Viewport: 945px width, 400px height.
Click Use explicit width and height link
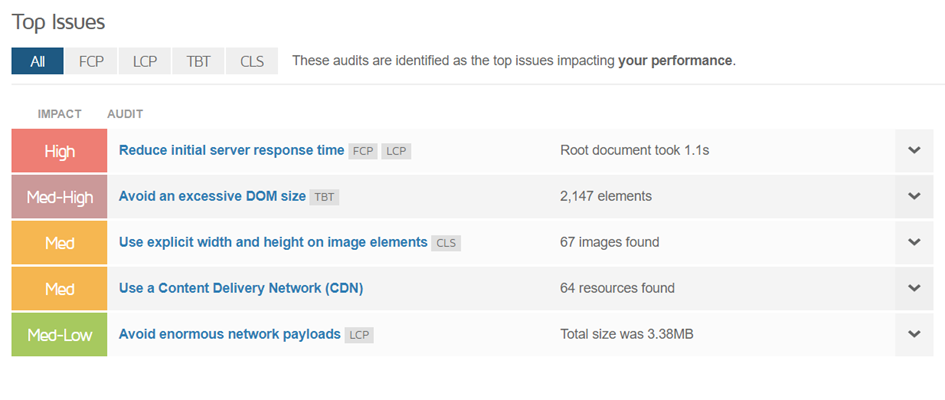[273, 242]
